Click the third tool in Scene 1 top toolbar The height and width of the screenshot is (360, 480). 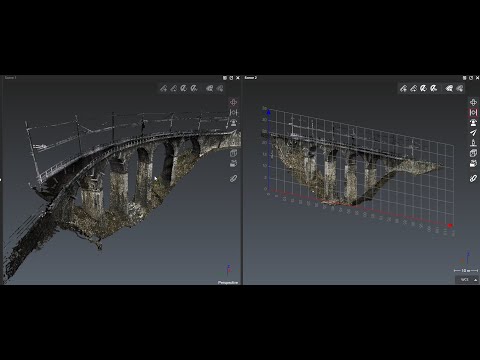pos(184,88)
